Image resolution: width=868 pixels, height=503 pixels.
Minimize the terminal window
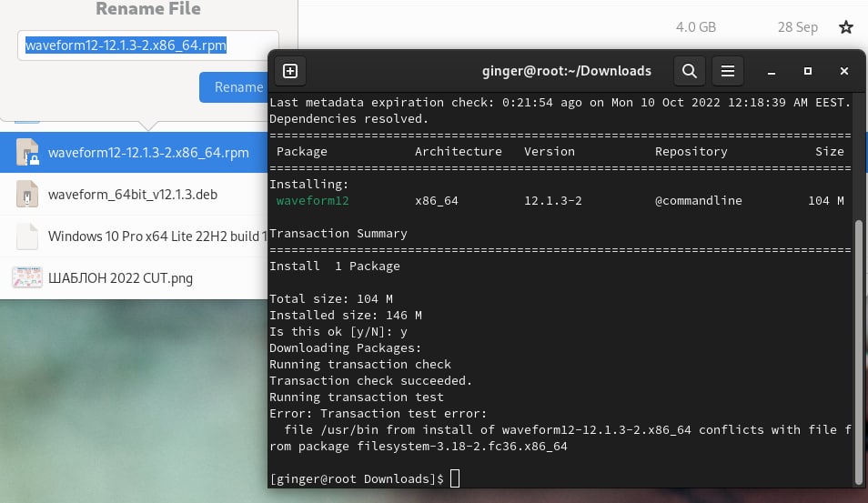pos(772,71)
